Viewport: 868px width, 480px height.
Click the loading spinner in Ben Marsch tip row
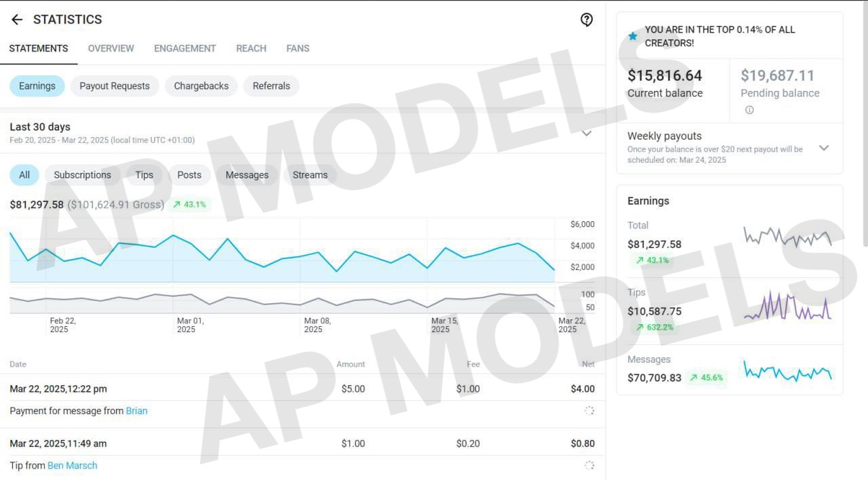coord(589,465)
